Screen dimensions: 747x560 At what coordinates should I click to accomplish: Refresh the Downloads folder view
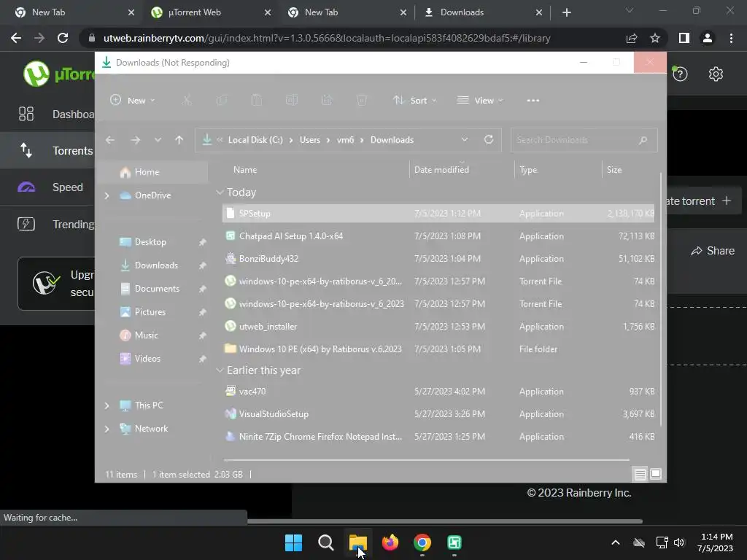tap(488, 139)
